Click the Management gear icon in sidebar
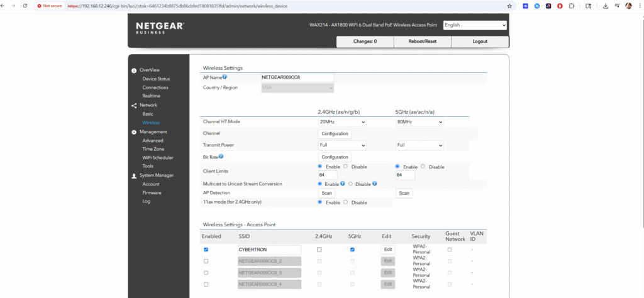Screen dimensions: 644x298 134,132
